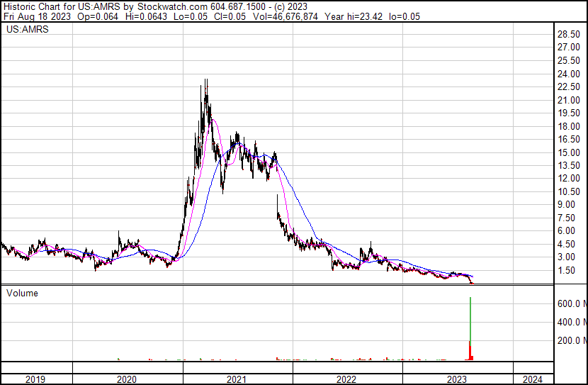Click the 2021 year label on timeline
588x385 pixels.
click(x=237, y=379)
